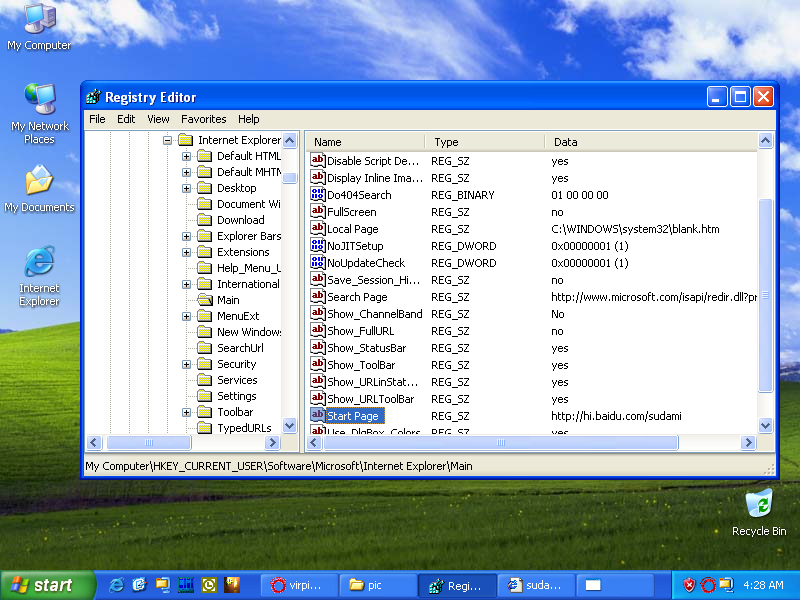Select the Services tree item
The width and height of the screenshot is (800, 600).
(237, 380)
